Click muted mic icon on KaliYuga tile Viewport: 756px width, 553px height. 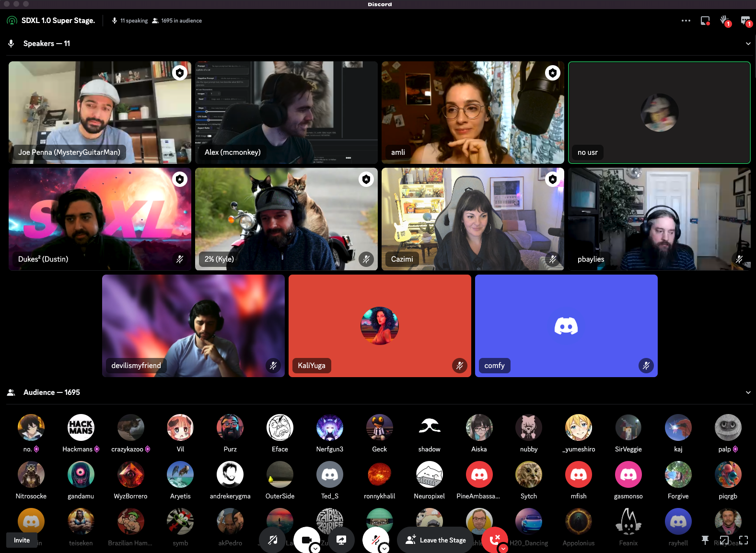click(460, 366)
